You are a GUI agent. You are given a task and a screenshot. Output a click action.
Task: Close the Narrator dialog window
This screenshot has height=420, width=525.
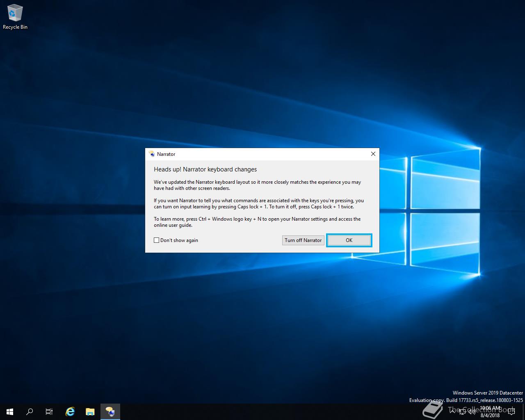click(x=373, y=154)
